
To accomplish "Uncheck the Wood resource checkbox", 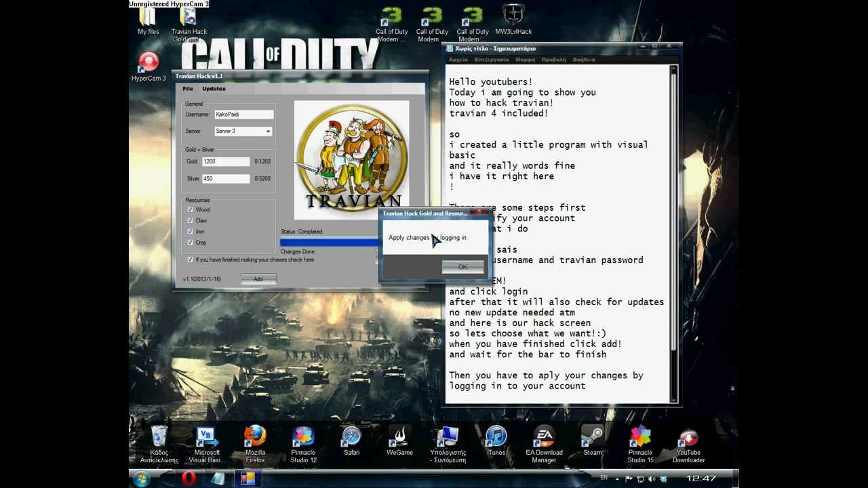I will (190, 210).
